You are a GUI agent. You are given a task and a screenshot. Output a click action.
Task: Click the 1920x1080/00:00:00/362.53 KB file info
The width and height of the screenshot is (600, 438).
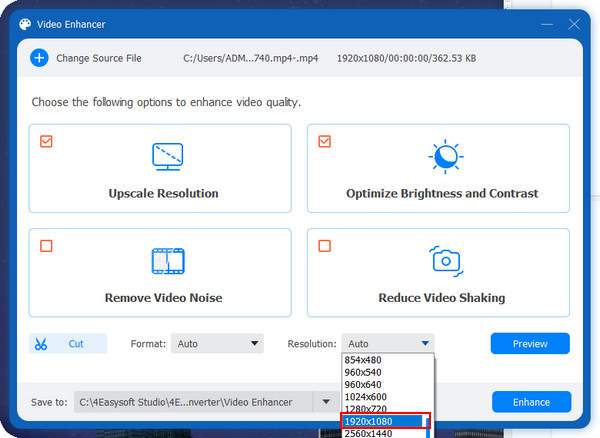406,58
